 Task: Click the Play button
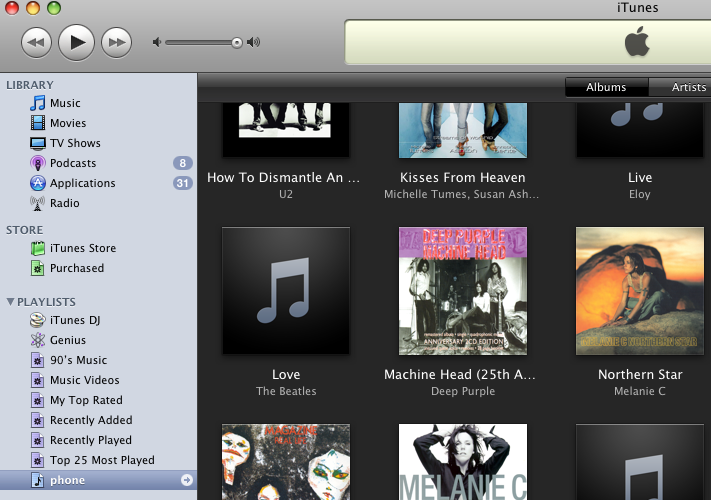tap(77, 43)
